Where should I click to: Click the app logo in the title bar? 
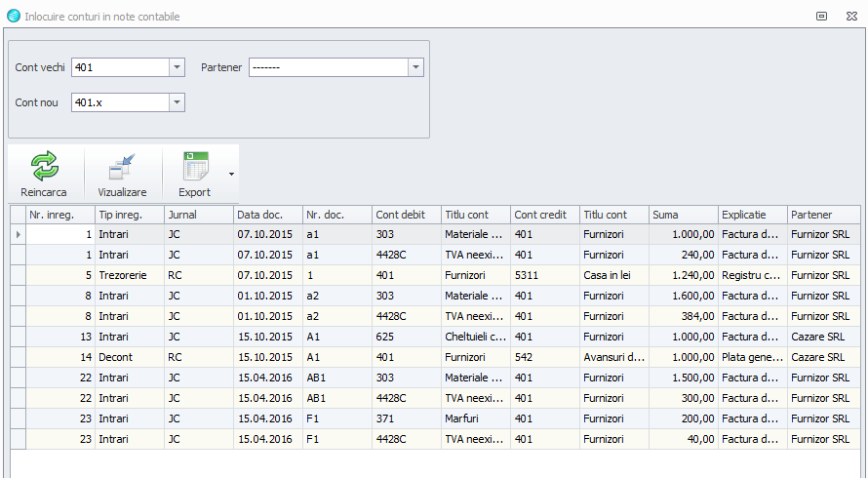[x=14, y=16]
